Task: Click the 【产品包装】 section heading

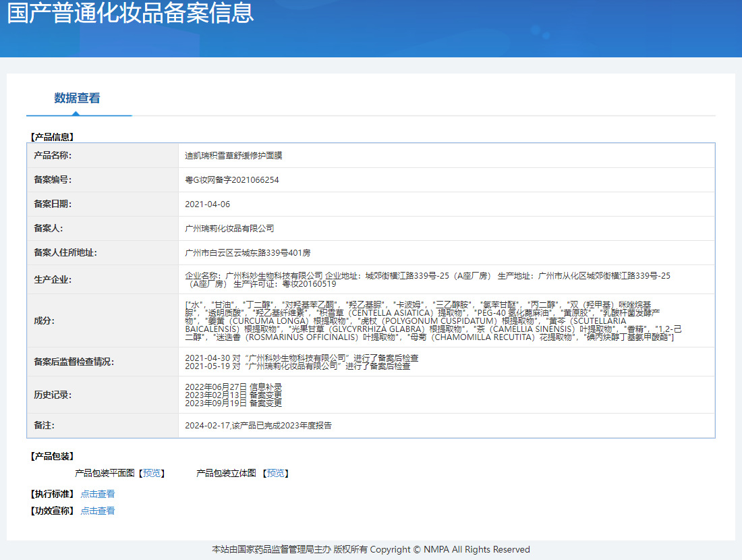Action: [52, 457]
